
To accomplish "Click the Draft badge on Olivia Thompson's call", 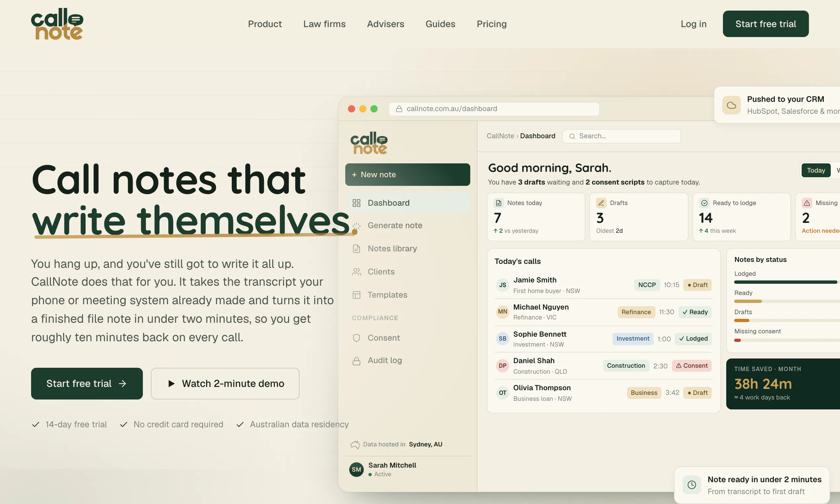I will pyautogui.click(x=697, y=393).
